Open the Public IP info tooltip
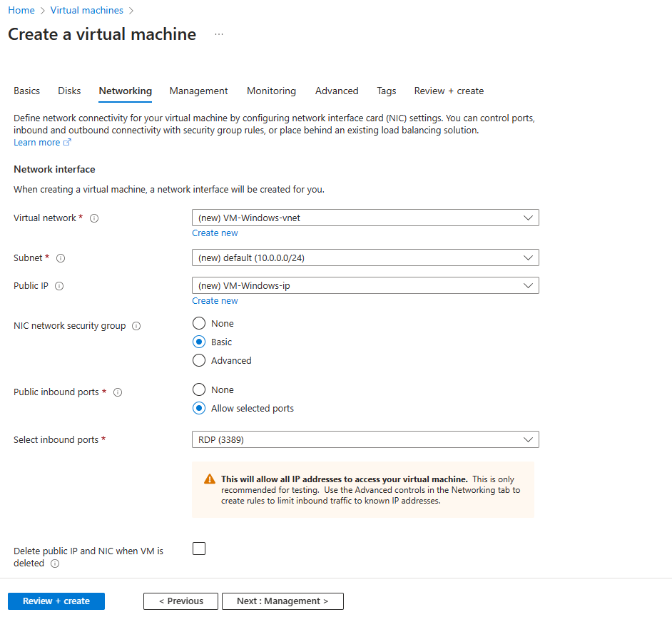 [x=58, y=285]
